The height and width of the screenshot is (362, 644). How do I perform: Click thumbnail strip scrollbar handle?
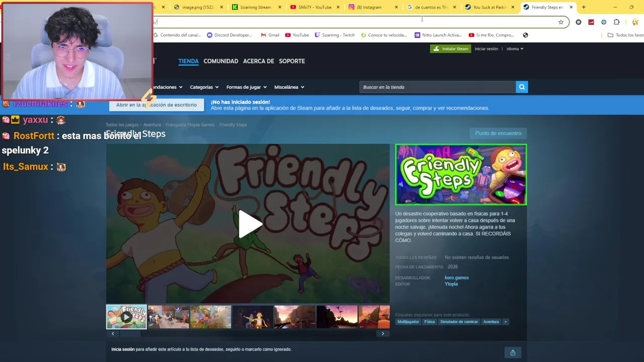129,333
